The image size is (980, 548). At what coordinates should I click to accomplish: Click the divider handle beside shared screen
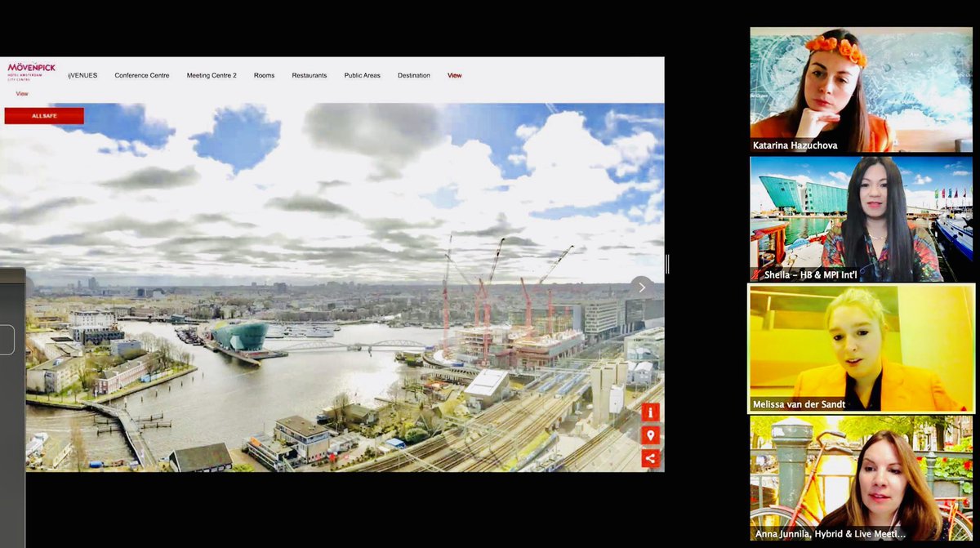(667, 264)
